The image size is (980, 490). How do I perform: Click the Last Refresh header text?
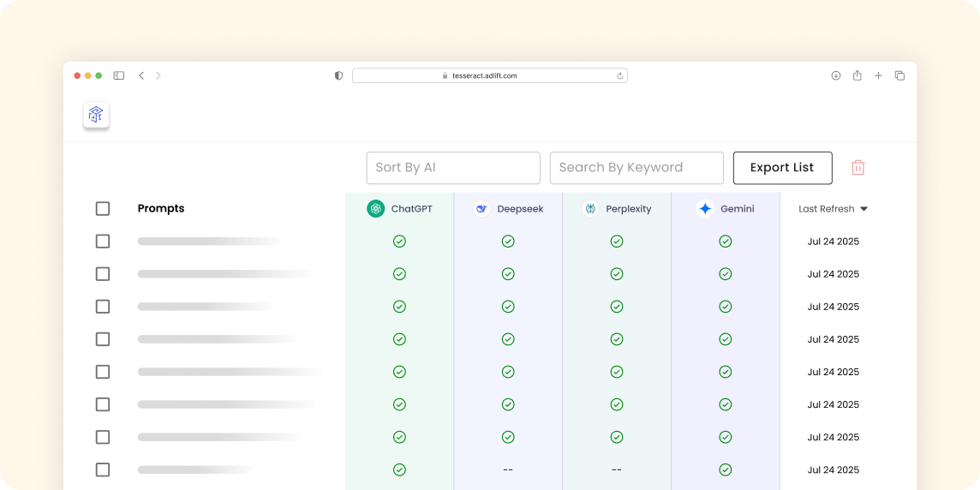click(827, 209)
